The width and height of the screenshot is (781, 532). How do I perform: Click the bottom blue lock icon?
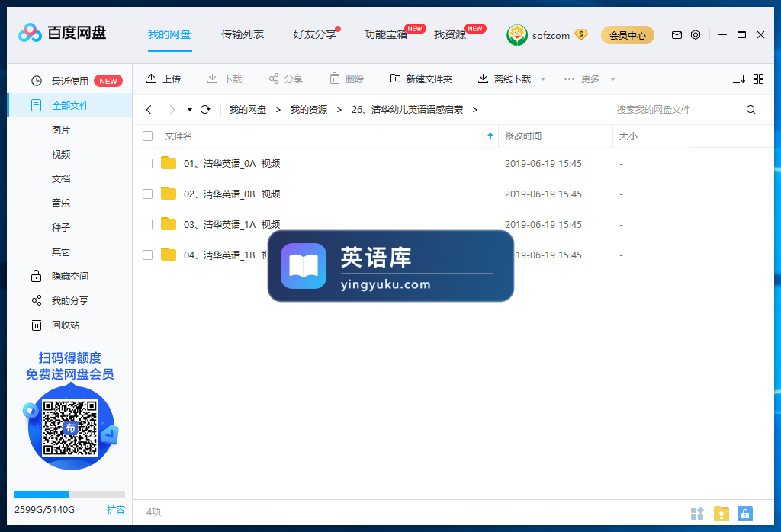(x=745, y=513)
